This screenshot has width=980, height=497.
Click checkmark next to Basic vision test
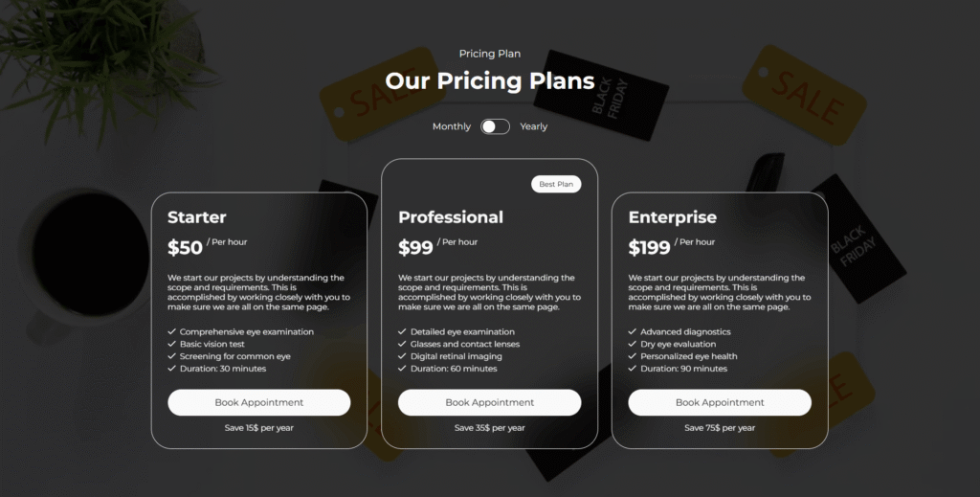pyautogui.click(x=172, y=344)
